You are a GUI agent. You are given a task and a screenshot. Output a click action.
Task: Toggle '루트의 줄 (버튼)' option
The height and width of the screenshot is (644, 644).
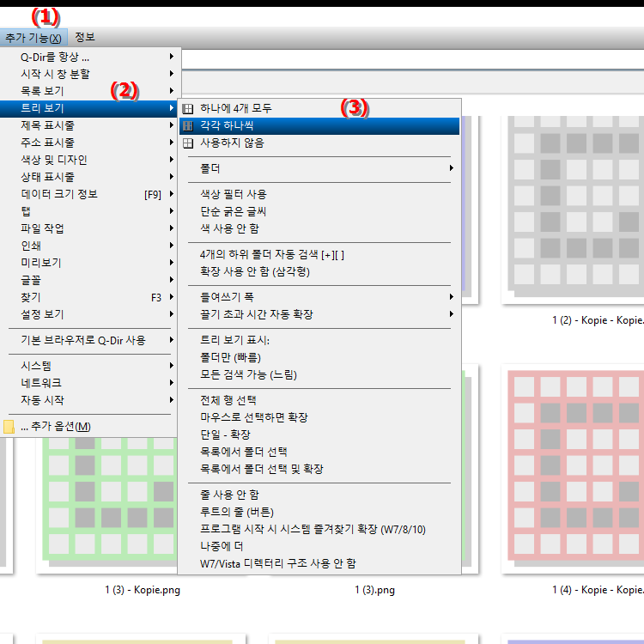(319, 512)
